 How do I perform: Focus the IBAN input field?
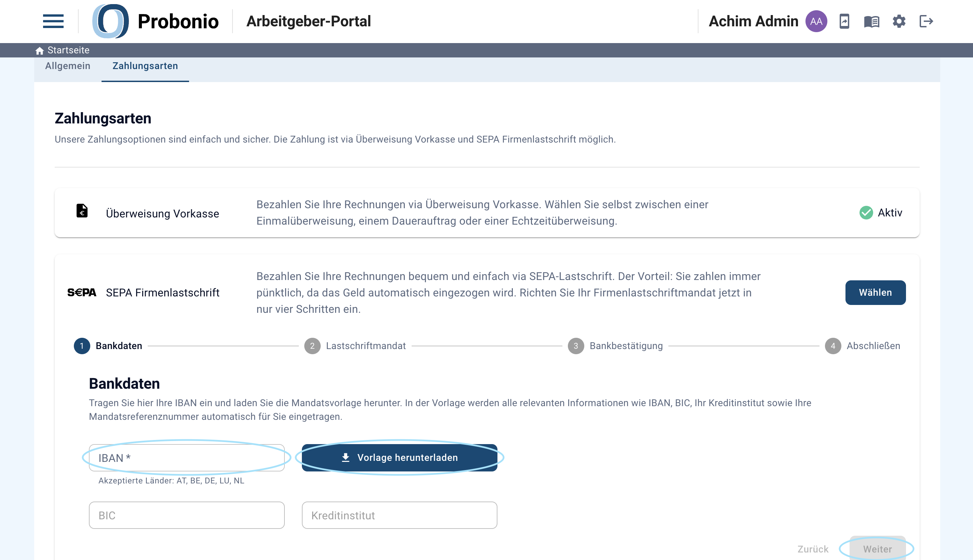pyautogui.click(x=187, y=458)
